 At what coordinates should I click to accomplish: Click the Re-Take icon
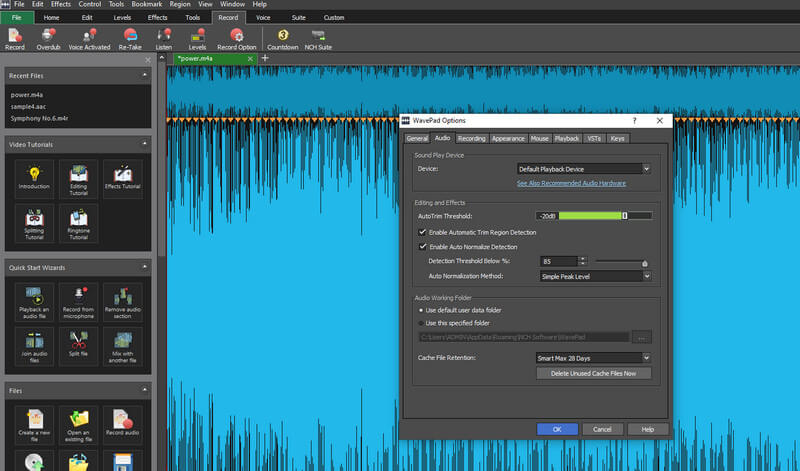click(130, 38)
